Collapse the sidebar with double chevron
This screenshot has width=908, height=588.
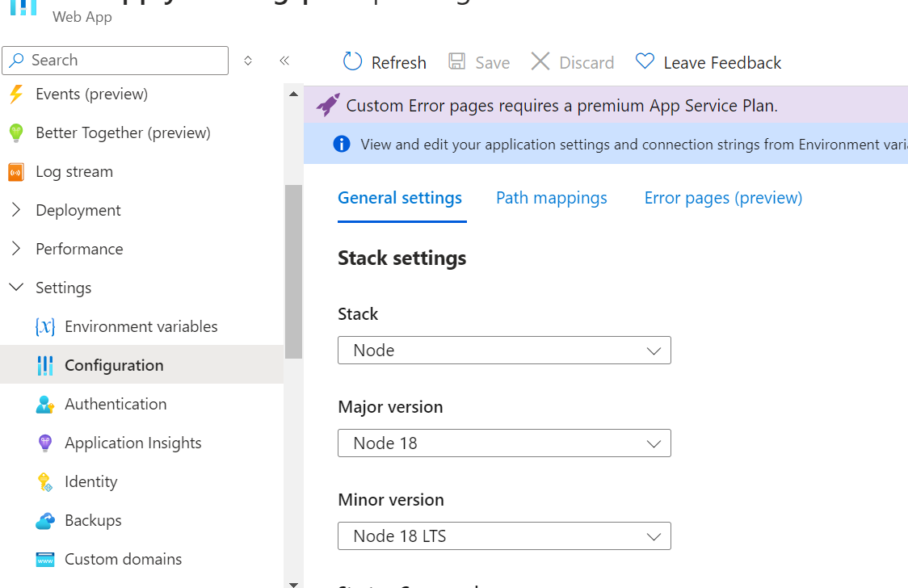pyautogui.click(x=284, y=61)
